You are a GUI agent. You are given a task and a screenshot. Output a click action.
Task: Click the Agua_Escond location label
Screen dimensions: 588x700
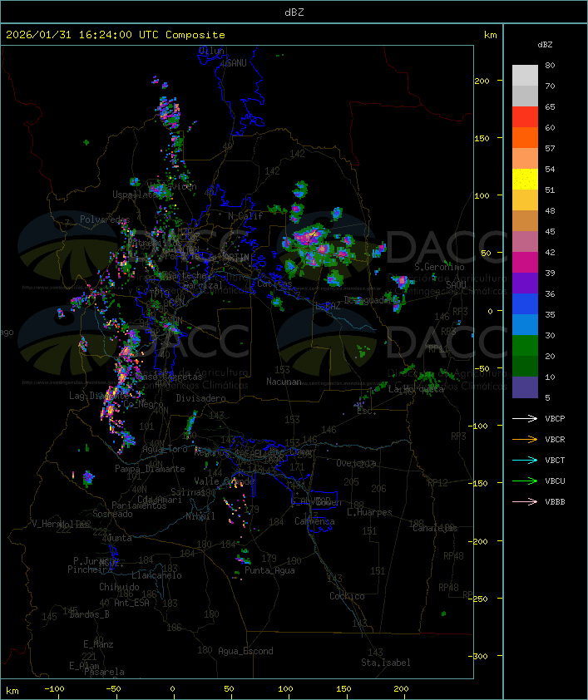click(245, 651)
